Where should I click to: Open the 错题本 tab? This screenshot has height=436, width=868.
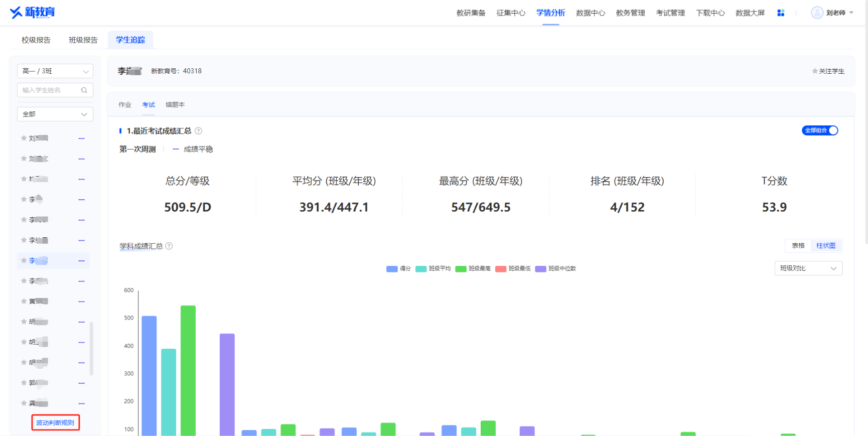tap(175, 105)
